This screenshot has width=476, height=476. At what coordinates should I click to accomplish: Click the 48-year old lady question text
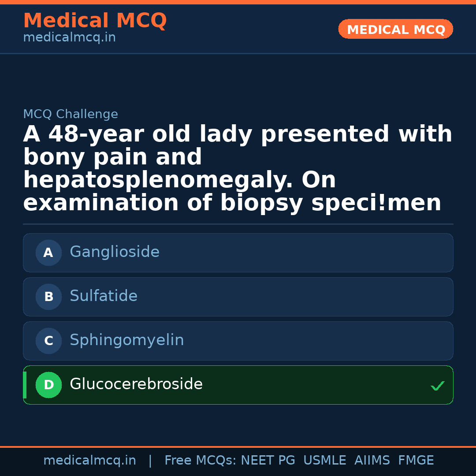coord(238,169)
